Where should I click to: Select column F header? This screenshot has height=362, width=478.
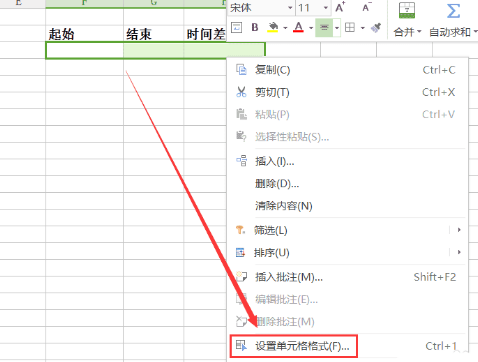[84, 3]
